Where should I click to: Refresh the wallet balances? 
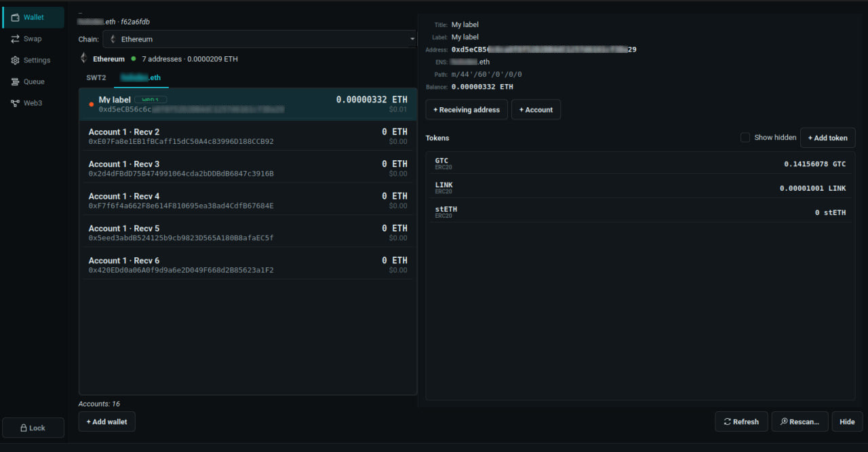coord(741,421)
